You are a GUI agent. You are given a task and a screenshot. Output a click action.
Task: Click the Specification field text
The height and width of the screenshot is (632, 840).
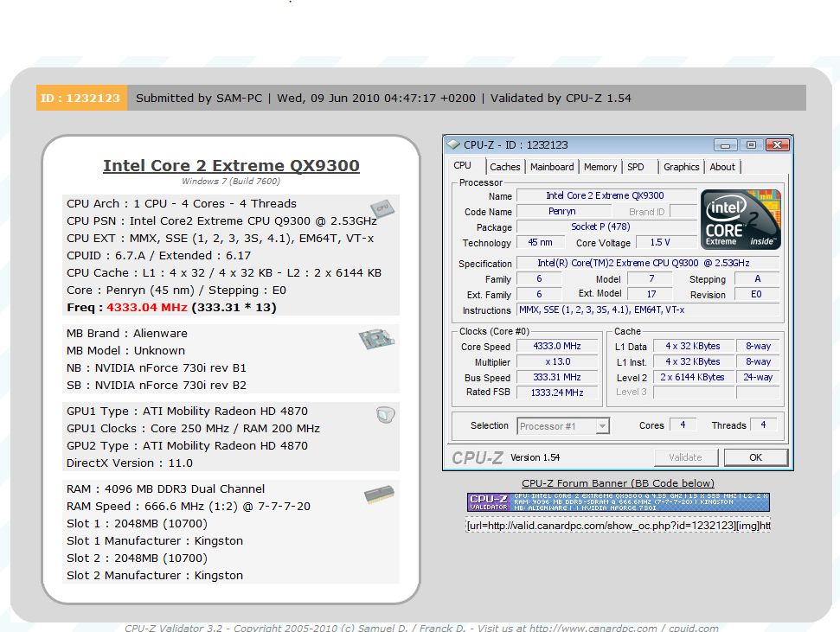click(647, 263)
